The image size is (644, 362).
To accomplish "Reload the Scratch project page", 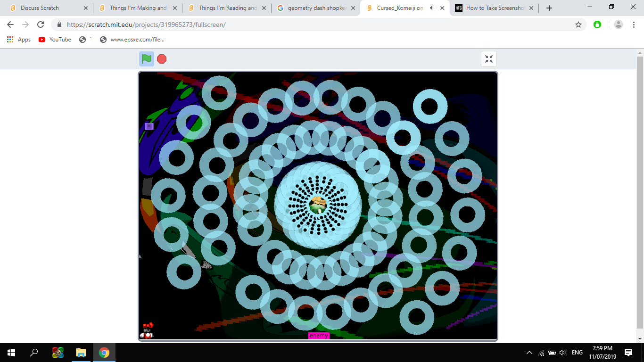I will point(41,25).
